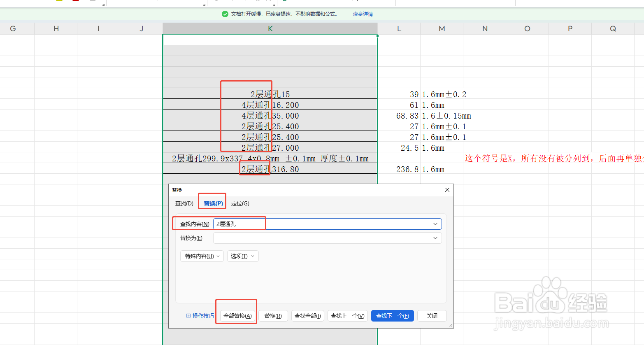Image resolution: width=644 pixels, height=345 pixels.
Task: Close the 替换 dialog with the X icon
Action: 447,190
